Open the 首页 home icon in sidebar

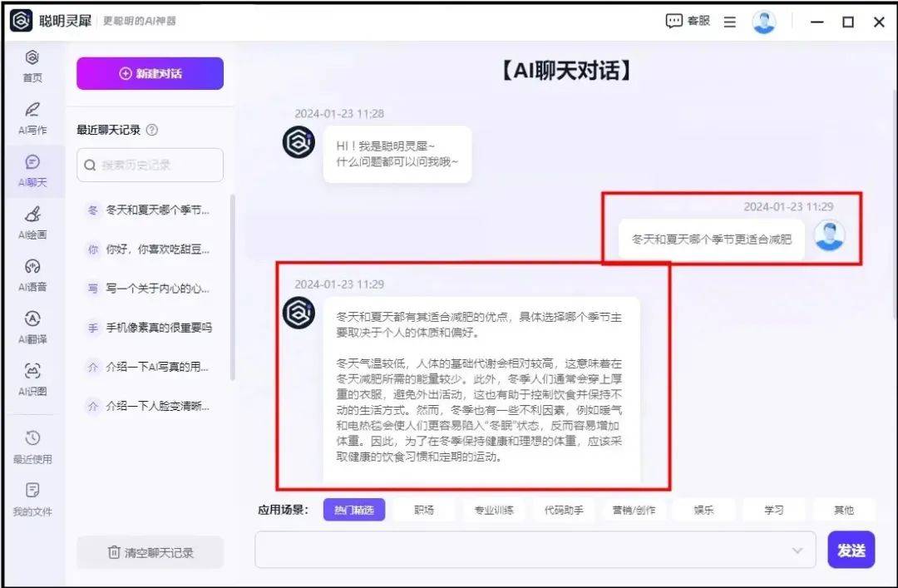tap(32, 67)
